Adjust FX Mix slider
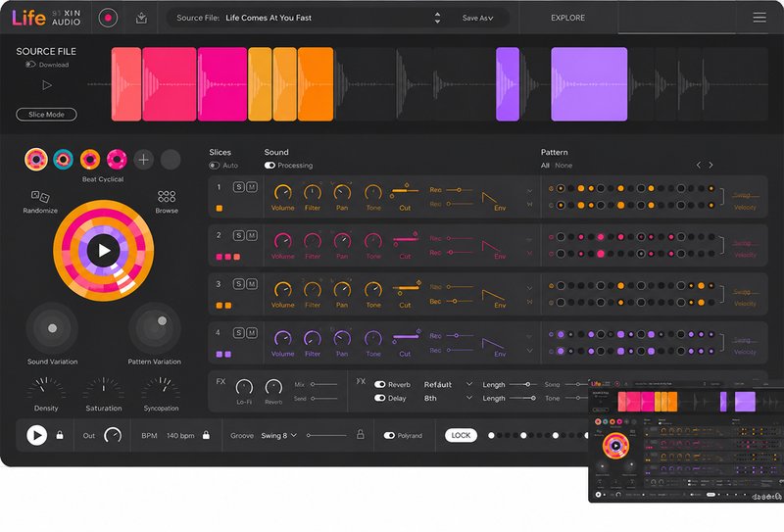784x532 pixels. coord(324,384)
